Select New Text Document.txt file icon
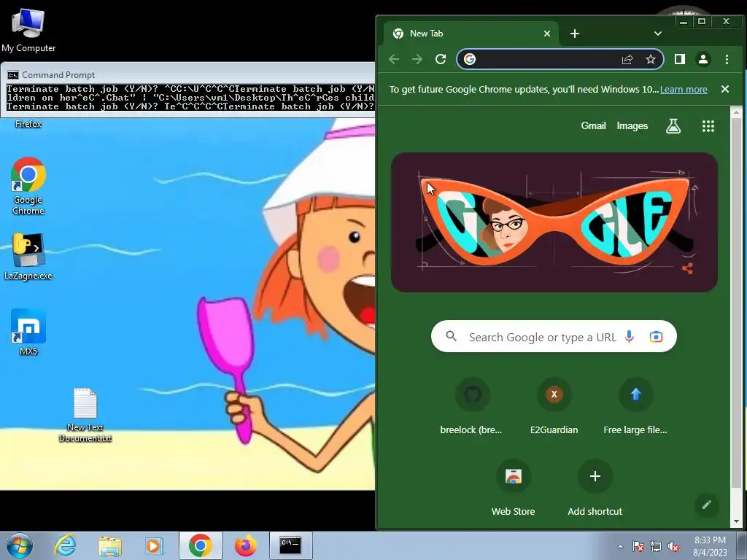The height and width of the screenshot is (560, 747). point(85,415)
